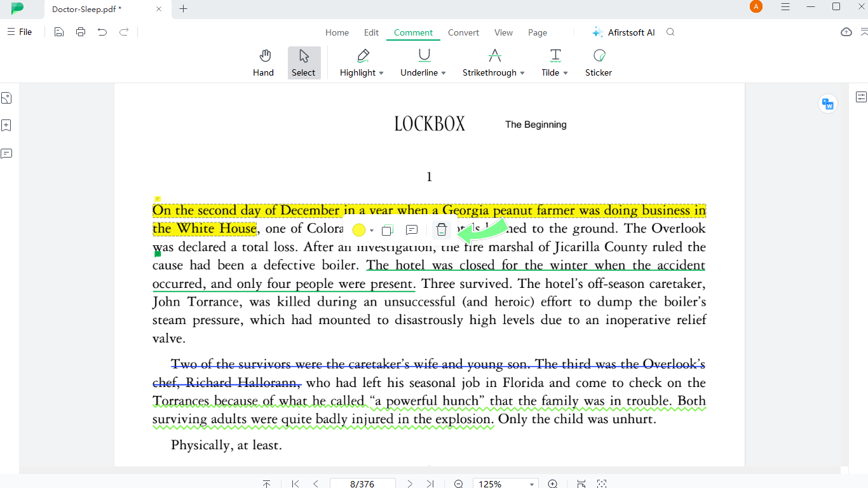Open the bookmarks panel in the sidebar
Screen dimensions: 868x488
pos(6,126)
